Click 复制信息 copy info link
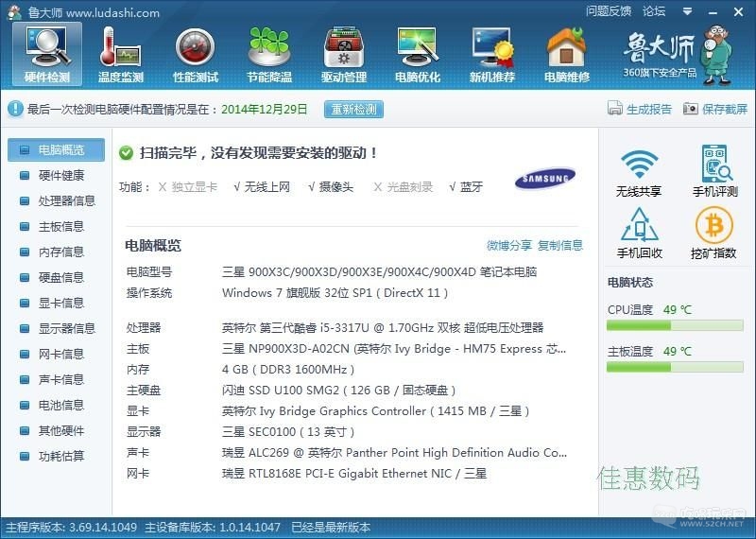Image resolution: width=756 pixels, height=539 pixels. 560,245
